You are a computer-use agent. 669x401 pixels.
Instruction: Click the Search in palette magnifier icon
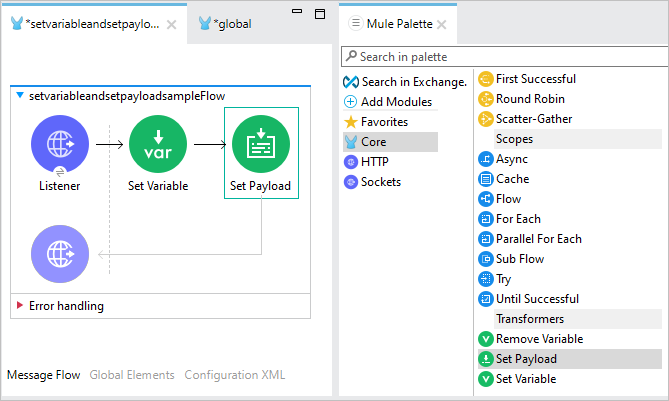tap(351, 56)
